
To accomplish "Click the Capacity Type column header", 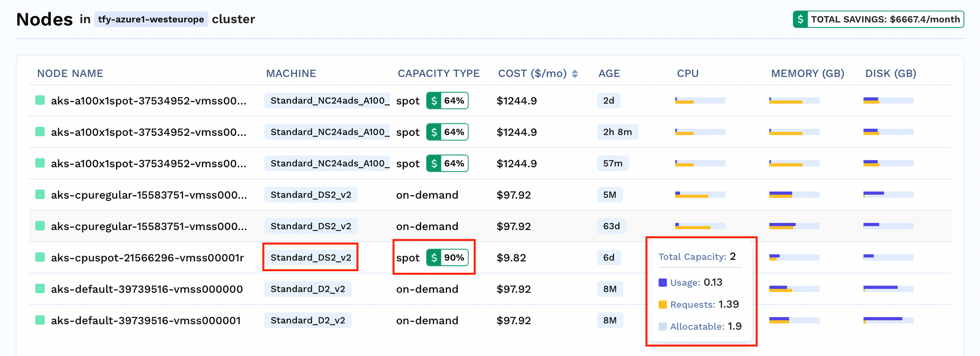I will 438,74.
